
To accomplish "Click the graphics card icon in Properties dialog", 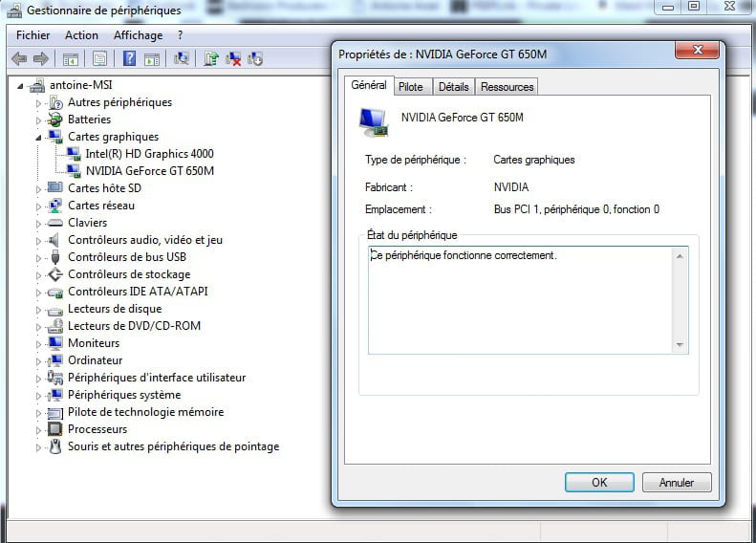I will click(374, 122).
